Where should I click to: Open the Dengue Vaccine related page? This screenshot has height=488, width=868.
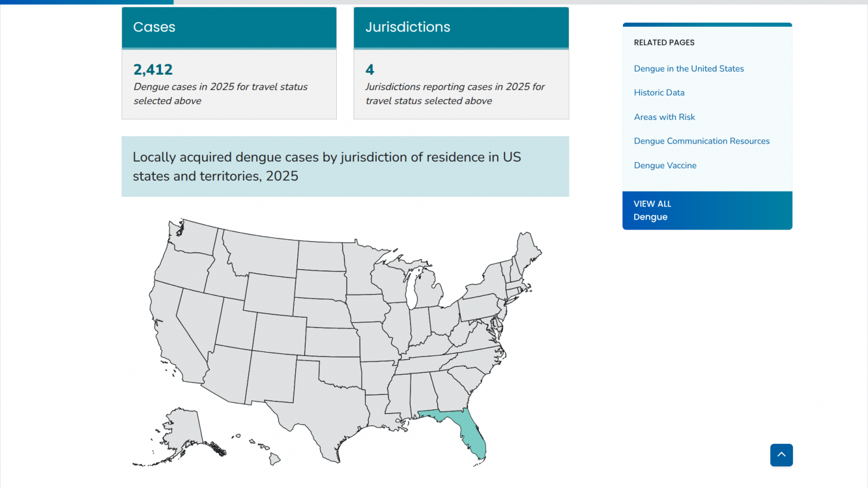(x=665, y=165)
